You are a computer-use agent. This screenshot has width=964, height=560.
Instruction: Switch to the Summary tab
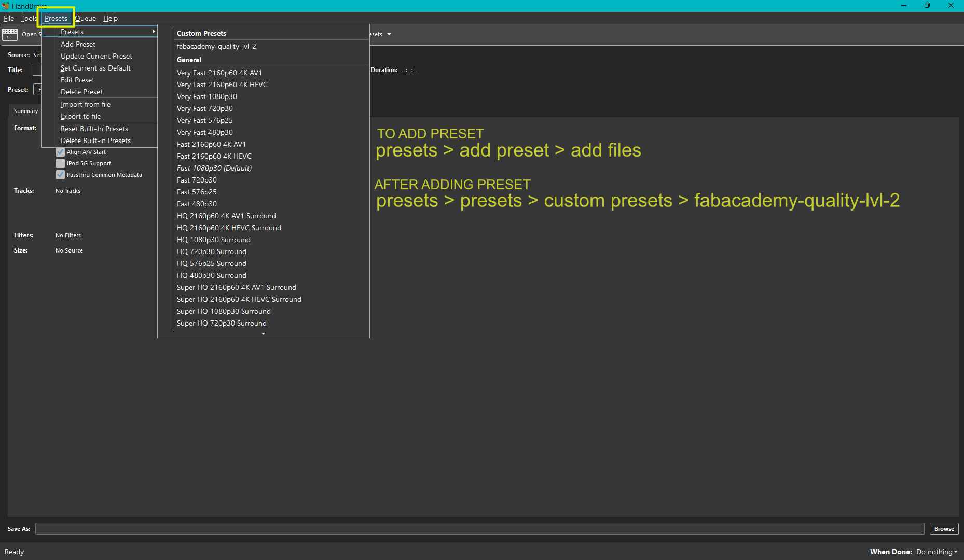[26, 111]
